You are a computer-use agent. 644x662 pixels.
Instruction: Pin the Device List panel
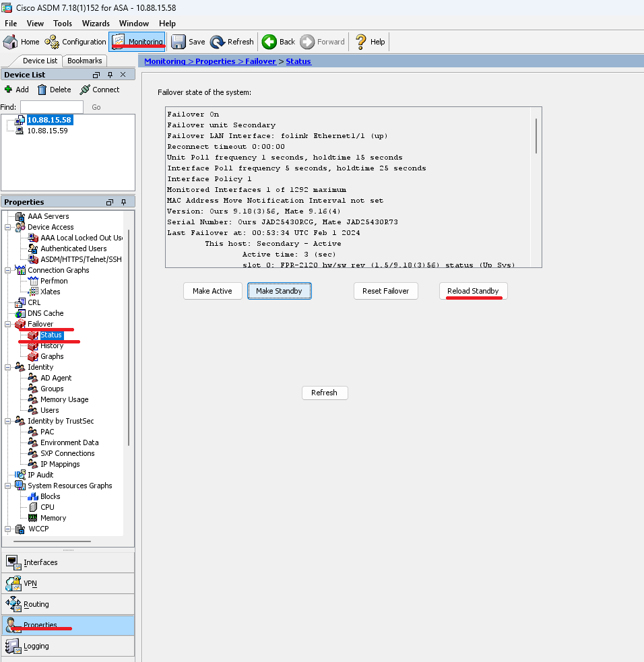[x=110, y=75]
